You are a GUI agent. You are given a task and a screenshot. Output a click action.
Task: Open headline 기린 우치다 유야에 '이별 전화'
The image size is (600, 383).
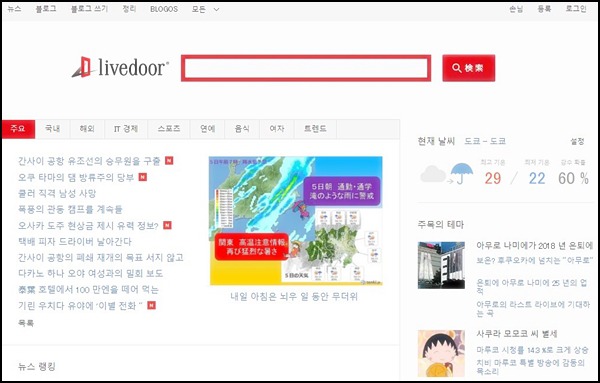pyautogui.click(x=80, y=306)
